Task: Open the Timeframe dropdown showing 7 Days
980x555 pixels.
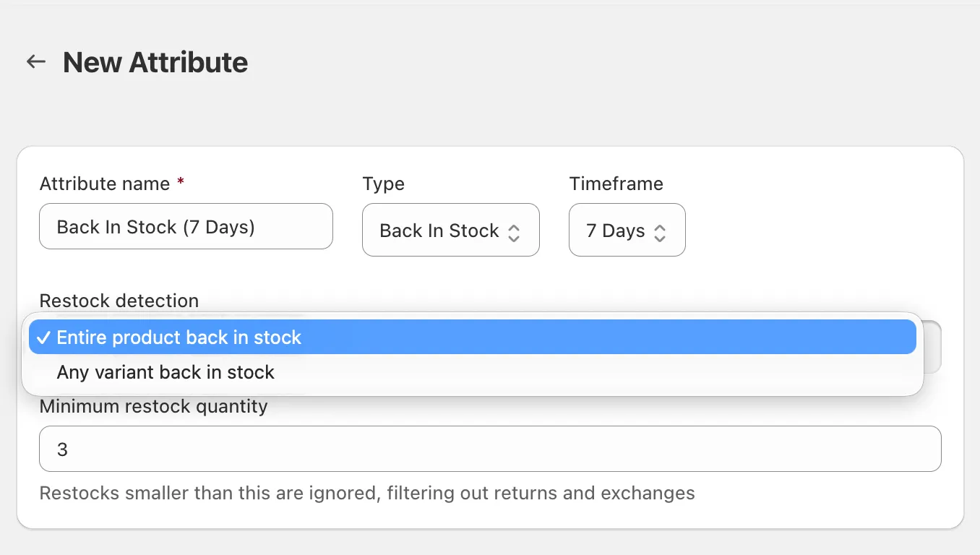Action: coord(627,231)
